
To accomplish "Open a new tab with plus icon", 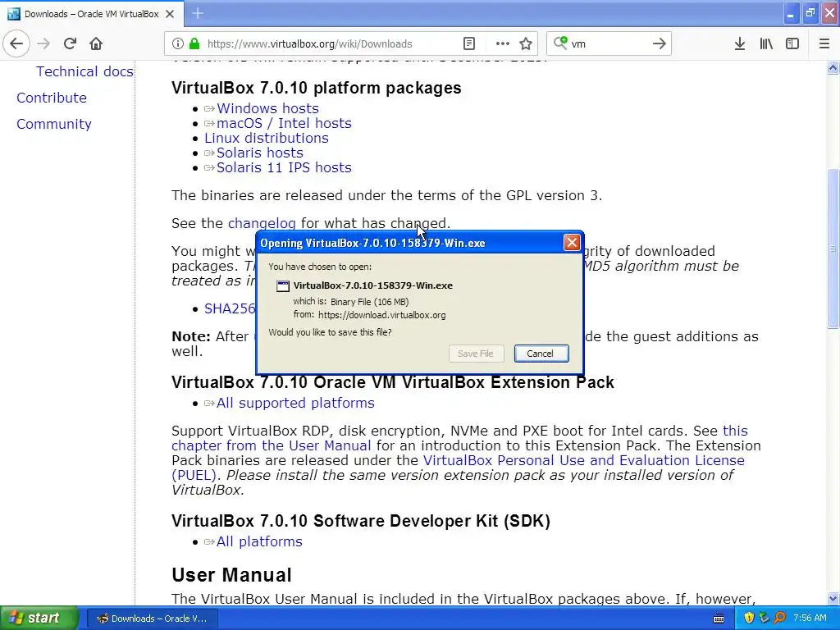I will [198, 13].
